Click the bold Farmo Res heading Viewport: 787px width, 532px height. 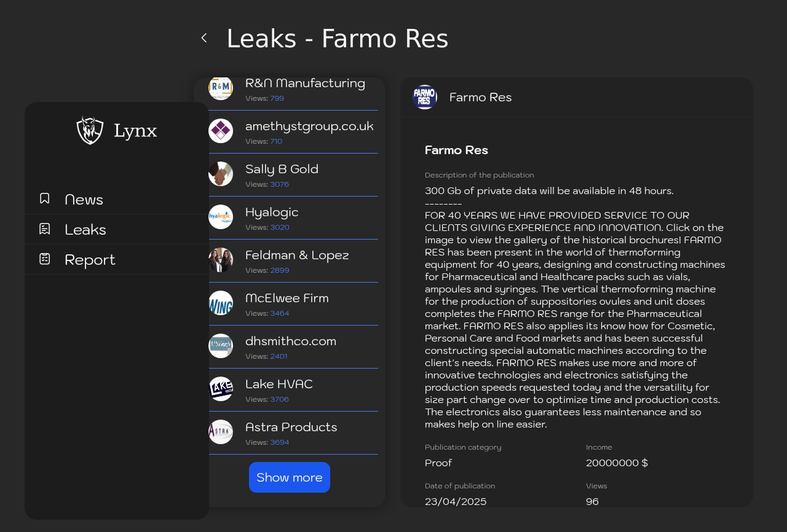456,150
